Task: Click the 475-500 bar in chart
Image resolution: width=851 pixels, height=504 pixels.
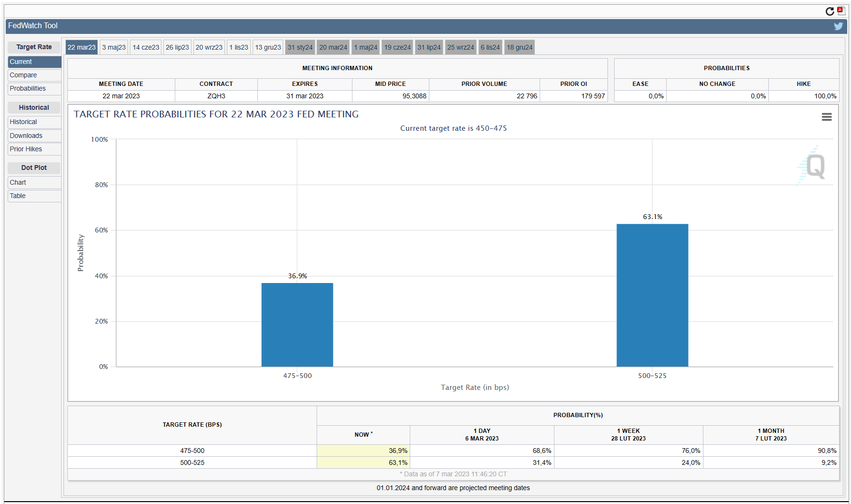Action: pyautogui.click(x=297, y=325)
